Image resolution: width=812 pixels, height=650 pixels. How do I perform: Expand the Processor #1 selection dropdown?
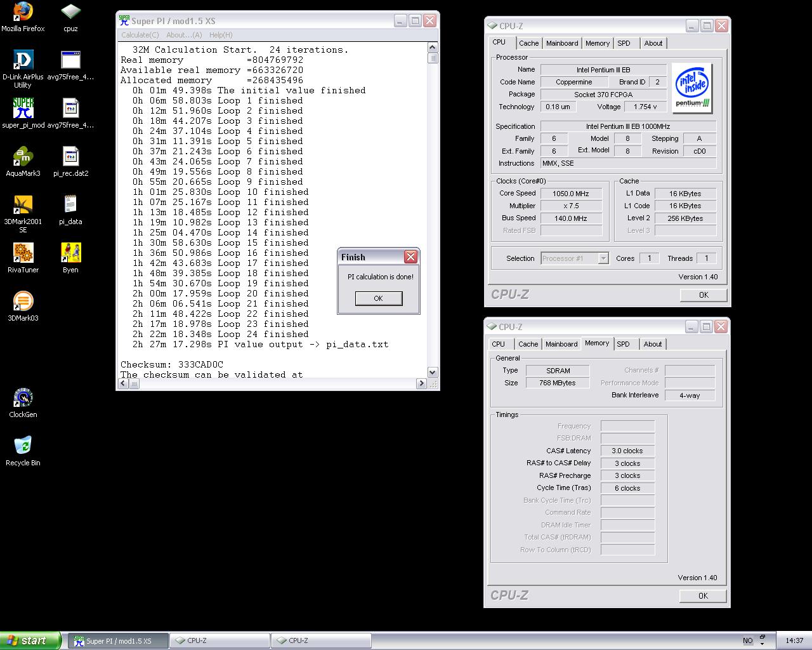[603, 258]
